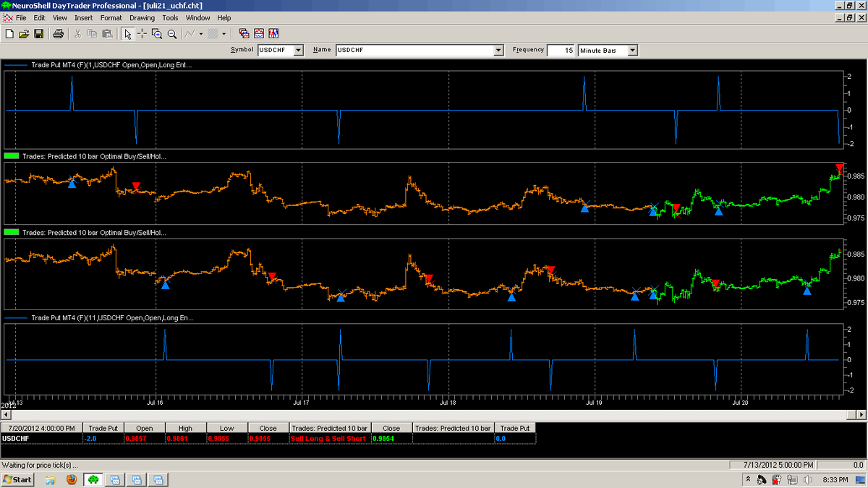Image resolution: width=868 pixels, height=488 pixels.
Task: Switch to the NeuroShell green taskbar button
Action: click(x=93, y=479)
